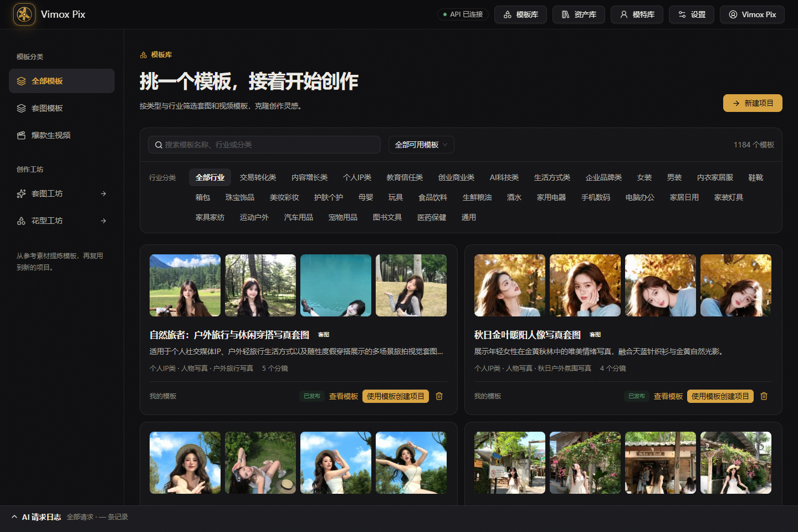The width and height of the screenshot is (798, 532).
Task: Click the 新建项目 button
Action: (753, 103)
